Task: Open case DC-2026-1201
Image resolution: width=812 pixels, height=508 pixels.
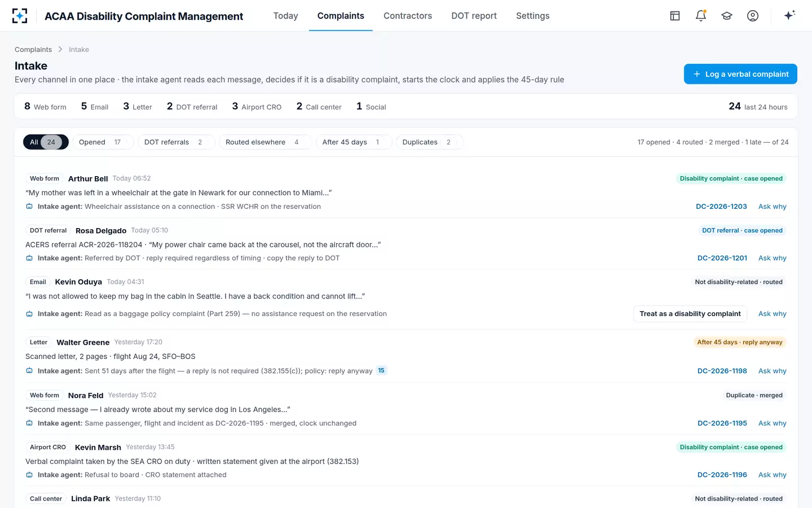Action: click(x=722, y=258)
